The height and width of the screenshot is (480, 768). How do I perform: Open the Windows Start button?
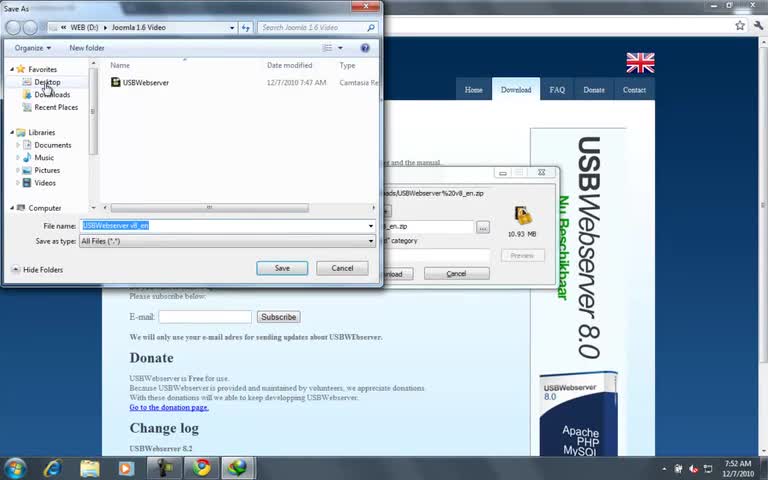15,468
